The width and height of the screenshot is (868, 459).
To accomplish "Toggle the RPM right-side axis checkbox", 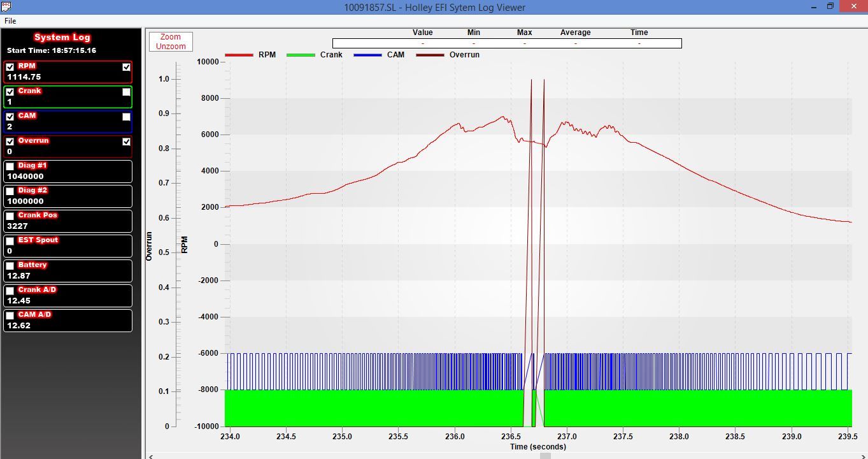I will coord(126,67).
